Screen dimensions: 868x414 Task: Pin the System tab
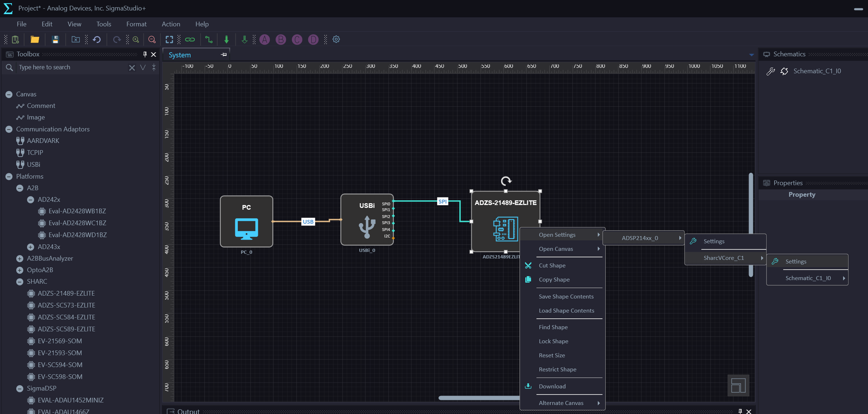click(x=224, y=55)
